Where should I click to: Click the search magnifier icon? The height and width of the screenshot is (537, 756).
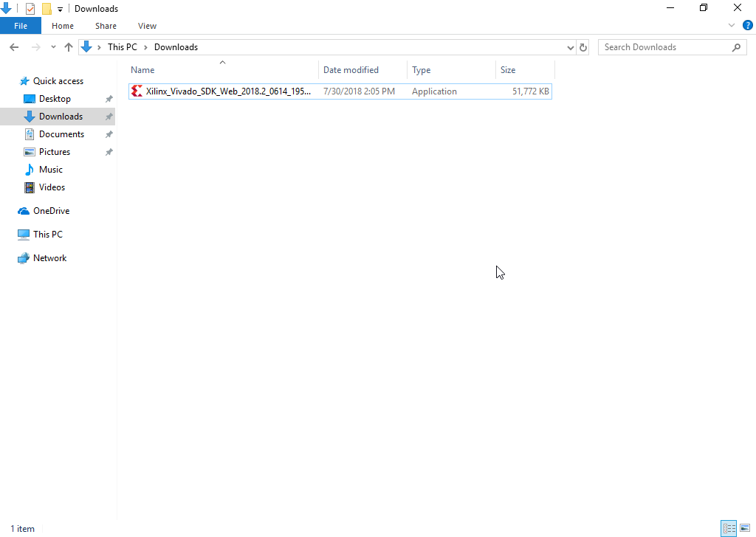[x=736, y=47]
